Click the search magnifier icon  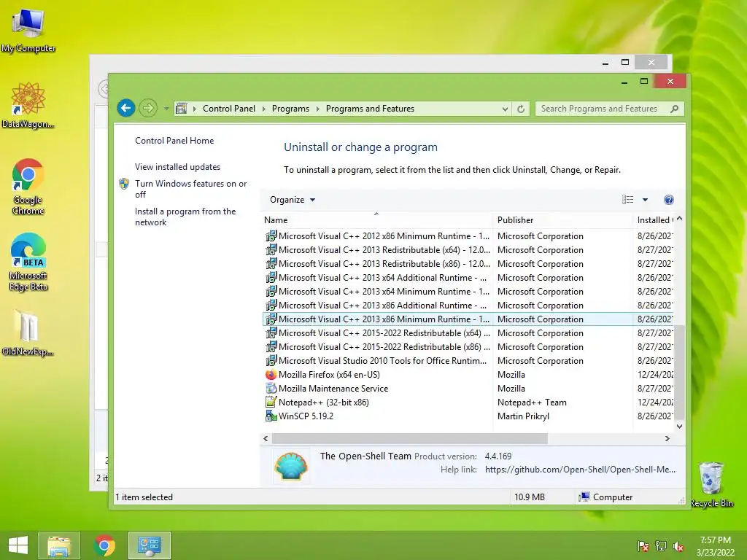pyautogui.click(x=674, y=109)
